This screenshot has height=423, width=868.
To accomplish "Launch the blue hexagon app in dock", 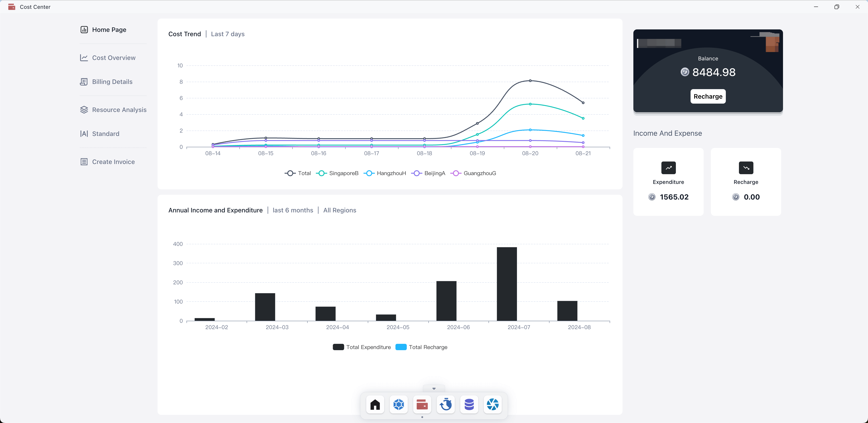I will tap(399, 404).
